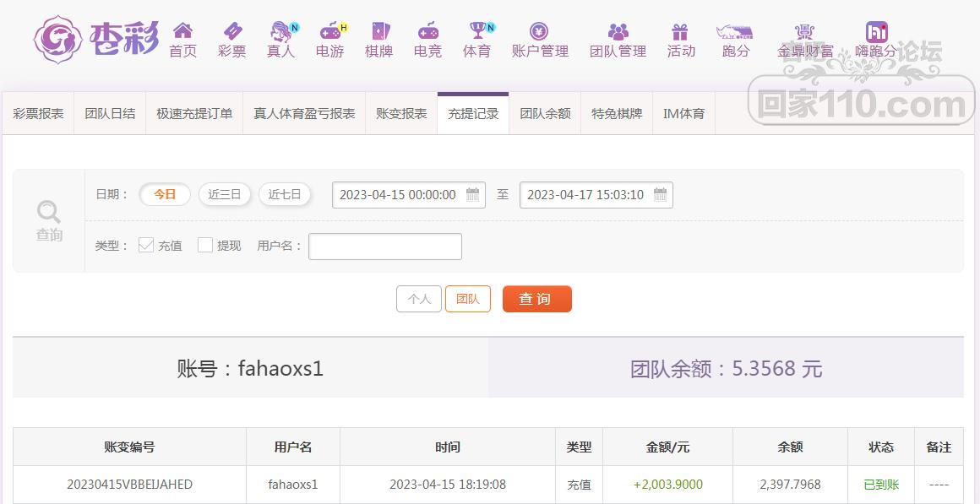Click the 首页 home icon
Image resolution: width=980 pixels, height=504 pixels.
[x=182, y=31]
